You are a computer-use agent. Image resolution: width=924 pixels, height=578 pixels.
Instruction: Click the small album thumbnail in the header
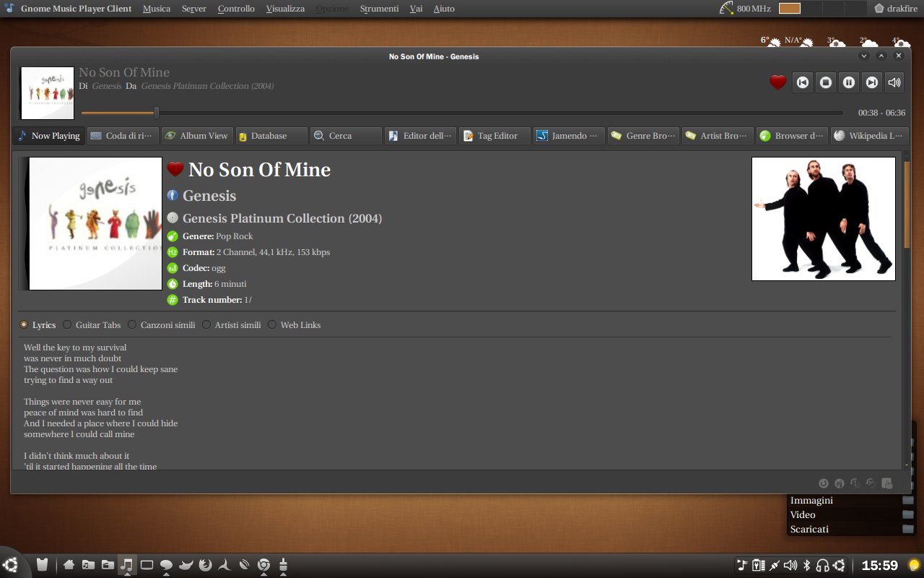coord(48,93)
